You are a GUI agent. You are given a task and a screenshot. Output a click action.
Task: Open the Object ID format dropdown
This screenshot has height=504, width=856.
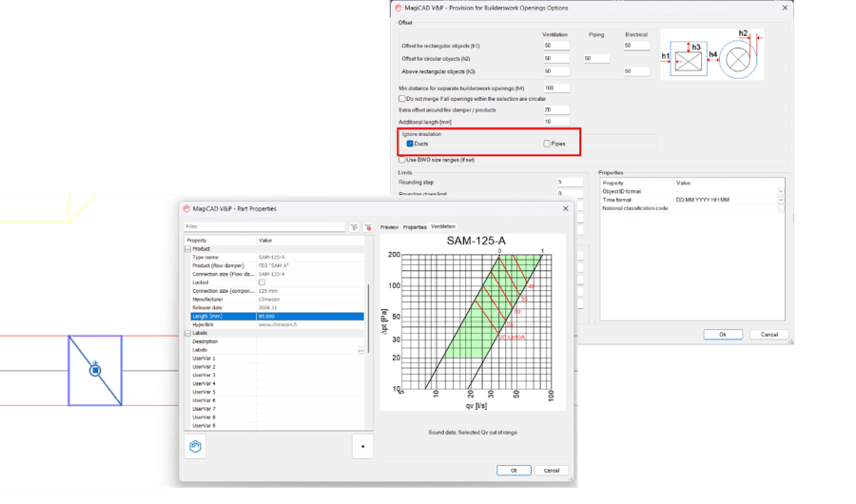click(782, 191)
